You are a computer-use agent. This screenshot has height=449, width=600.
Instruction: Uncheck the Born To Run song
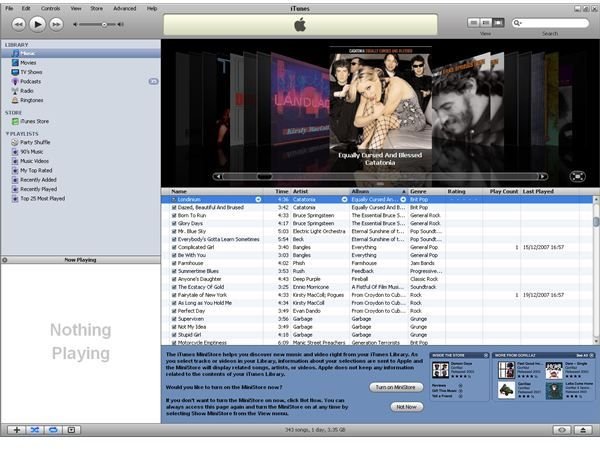(x=174, y=216)
